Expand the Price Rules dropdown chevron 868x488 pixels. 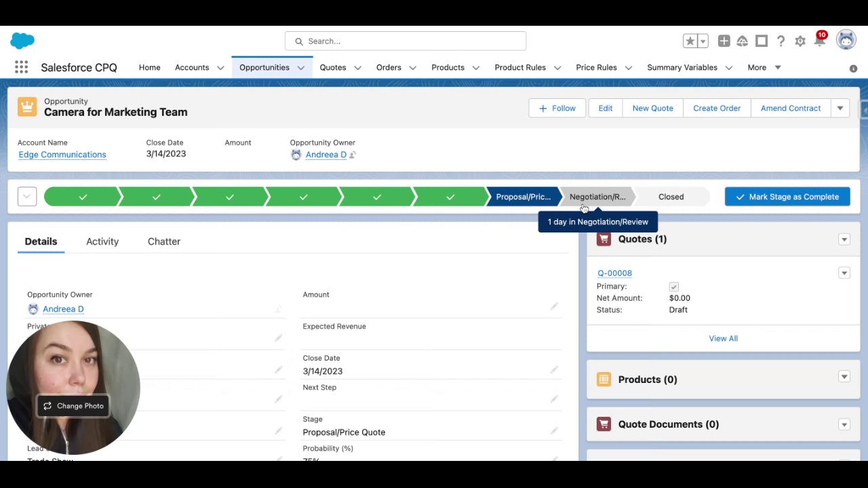(x=628, y=68)
